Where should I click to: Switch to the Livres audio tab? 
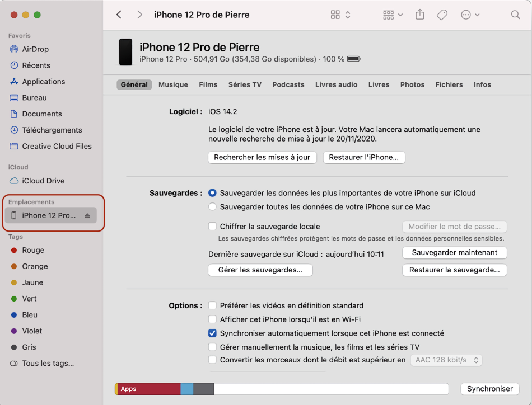click(x=336, y=84)
